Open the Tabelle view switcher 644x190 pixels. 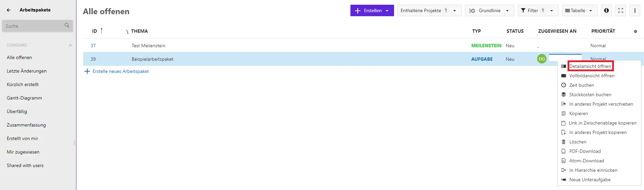coord(579,10)
